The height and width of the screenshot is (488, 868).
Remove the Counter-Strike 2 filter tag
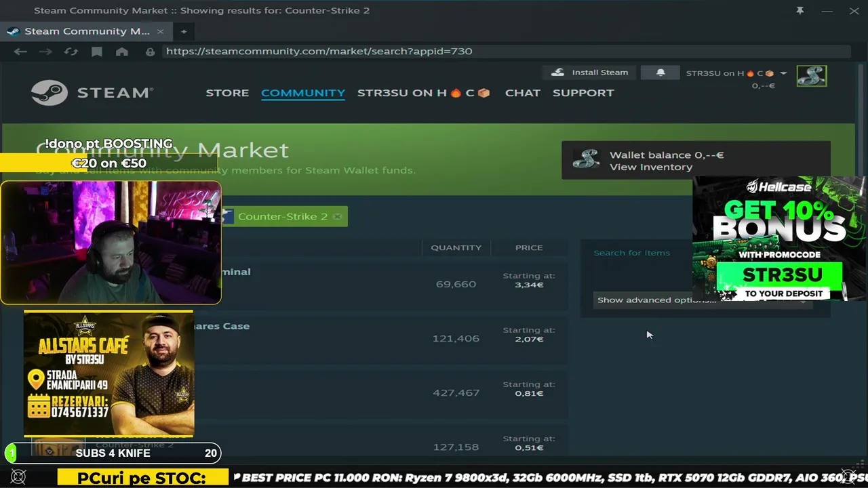(x=337, y=216)
